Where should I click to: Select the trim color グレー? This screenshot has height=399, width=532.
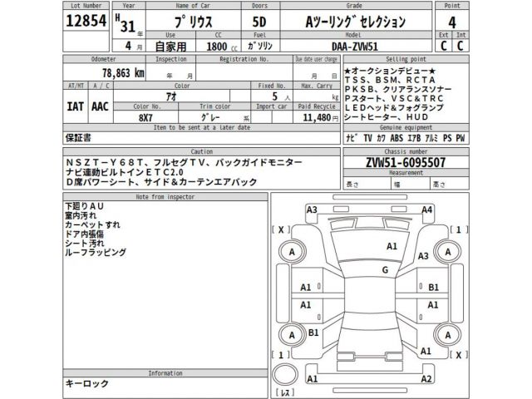(210, 117)
